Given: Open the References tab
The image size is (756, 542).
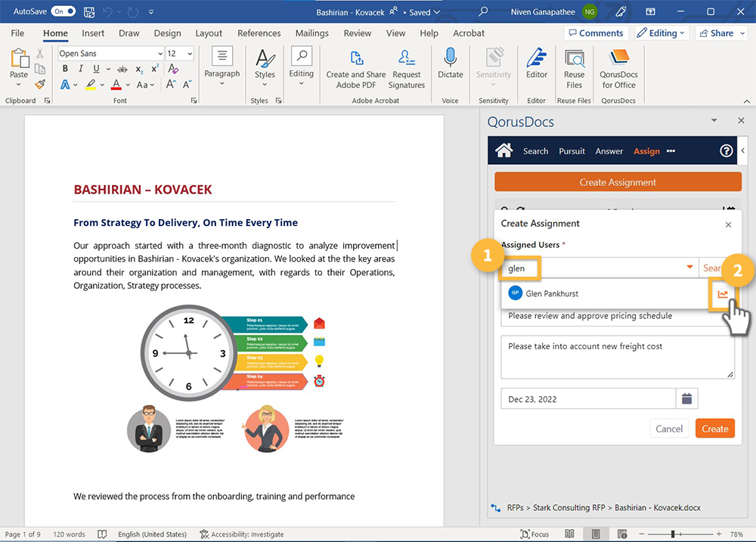Looking at the screenshot, I should point(259,33).
